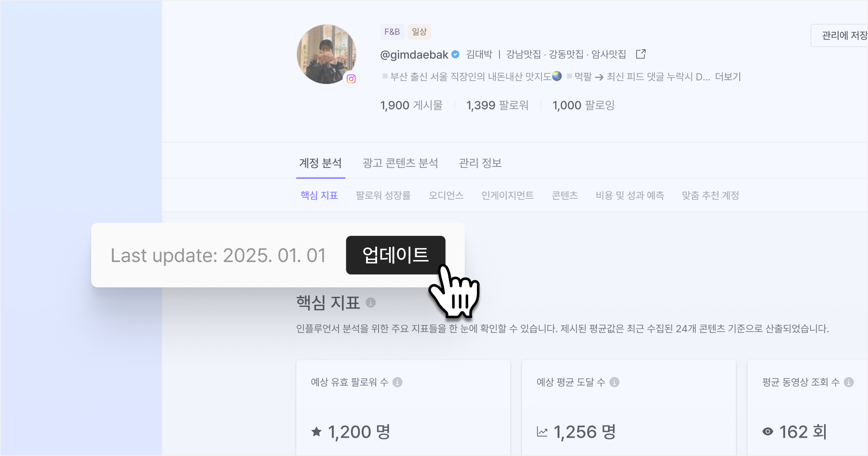868x456 pixels.
Task: Click the external link icon beside the profile name
Action: [x=641, y=54]
